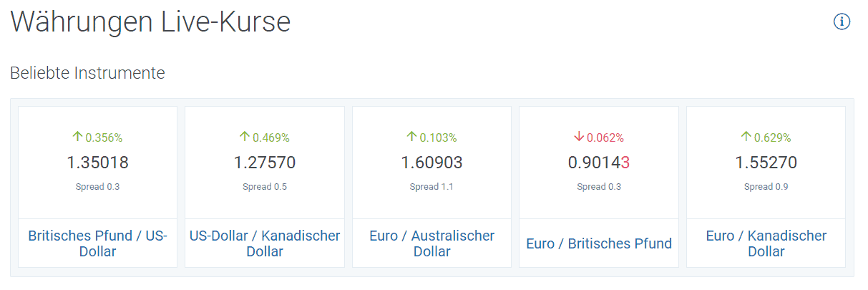The height and width of the screenshot is (290, 868).
Task: Click the info icon beside Währungen Live-Kurse
Action: 842,22
